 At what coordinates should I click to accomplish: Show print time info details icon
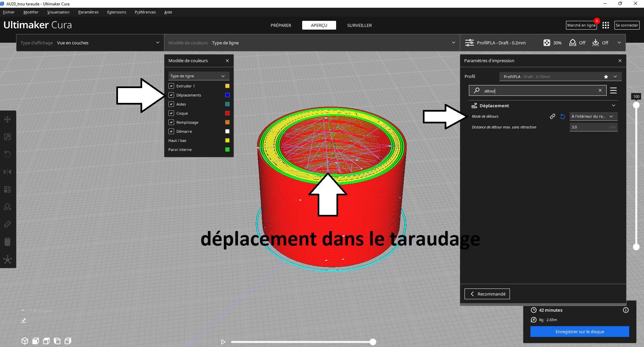(626, 310)
